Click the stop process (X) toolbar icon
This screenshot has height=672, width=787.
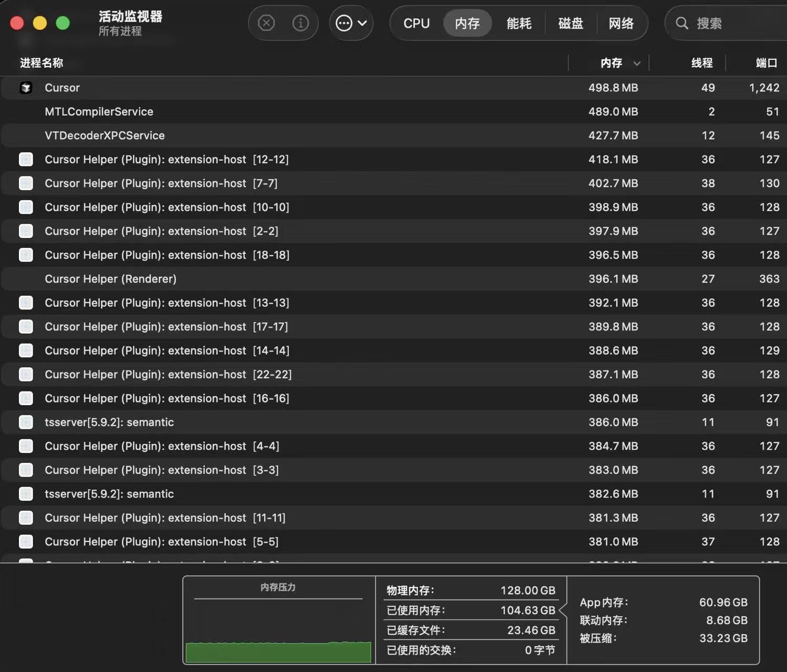266,23
